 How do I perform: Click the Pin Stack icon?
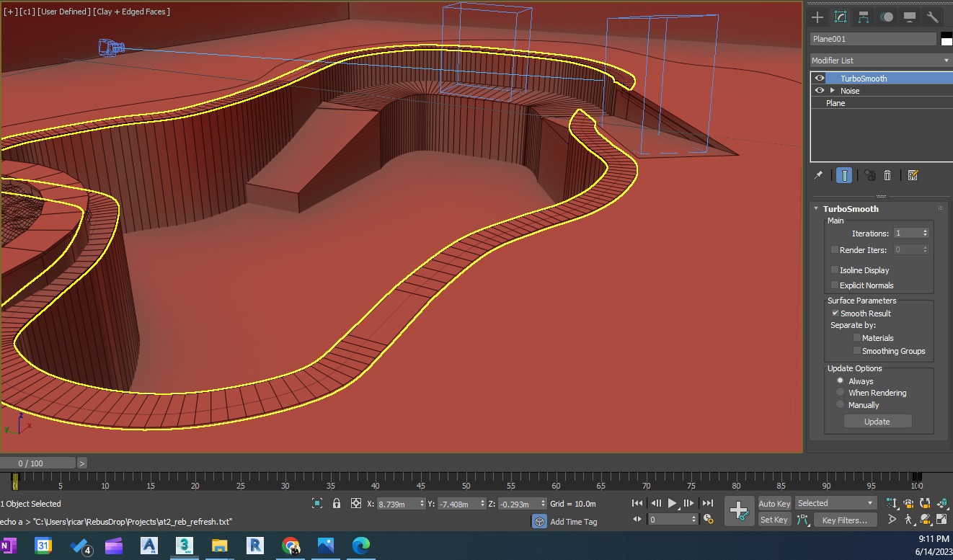click(818, 175)
